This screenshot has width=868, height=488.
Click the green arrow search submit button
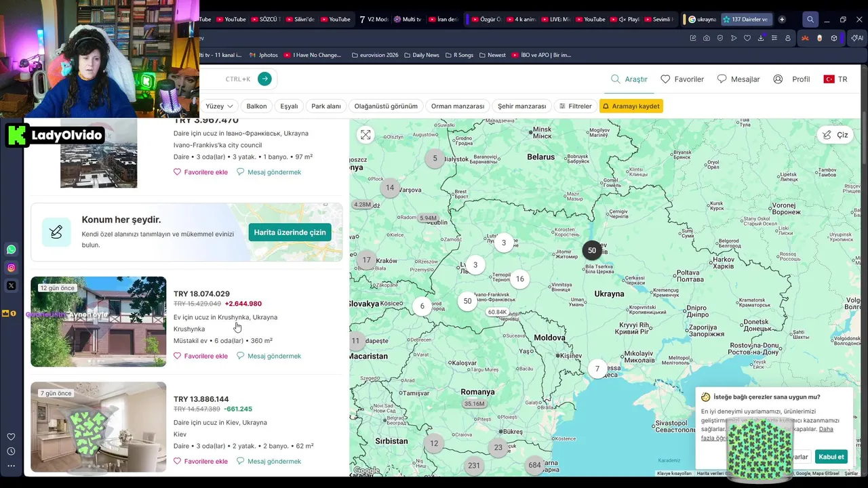point(264,79)
